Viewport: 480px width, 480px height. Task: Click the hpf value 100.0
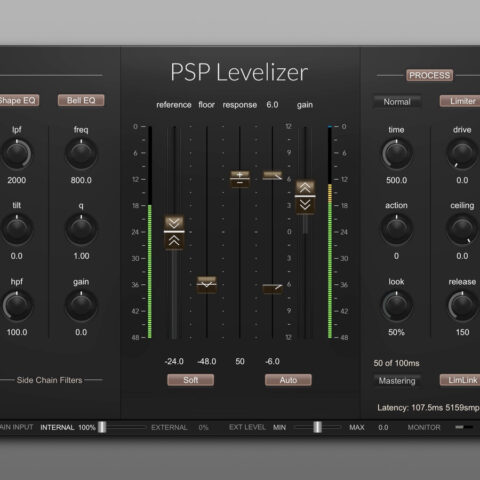coord(17,332)
